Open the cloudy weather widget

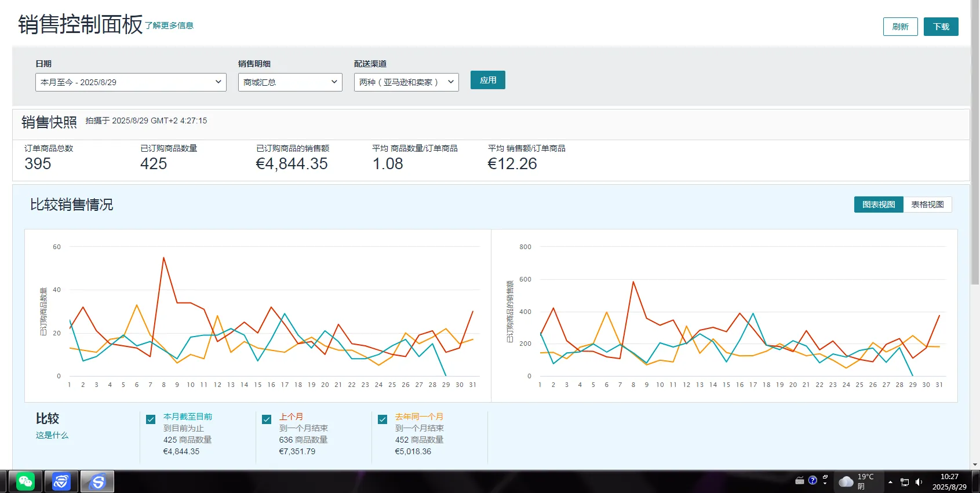846,481
